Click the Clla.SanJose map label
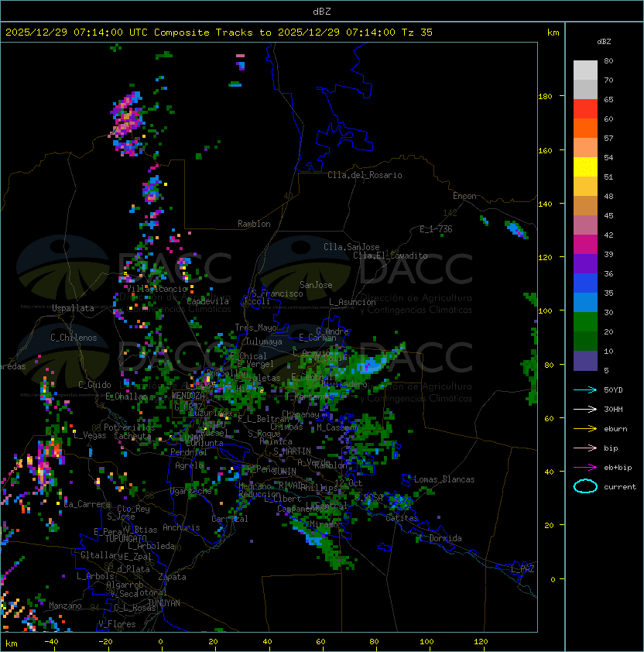 [351, 247]
